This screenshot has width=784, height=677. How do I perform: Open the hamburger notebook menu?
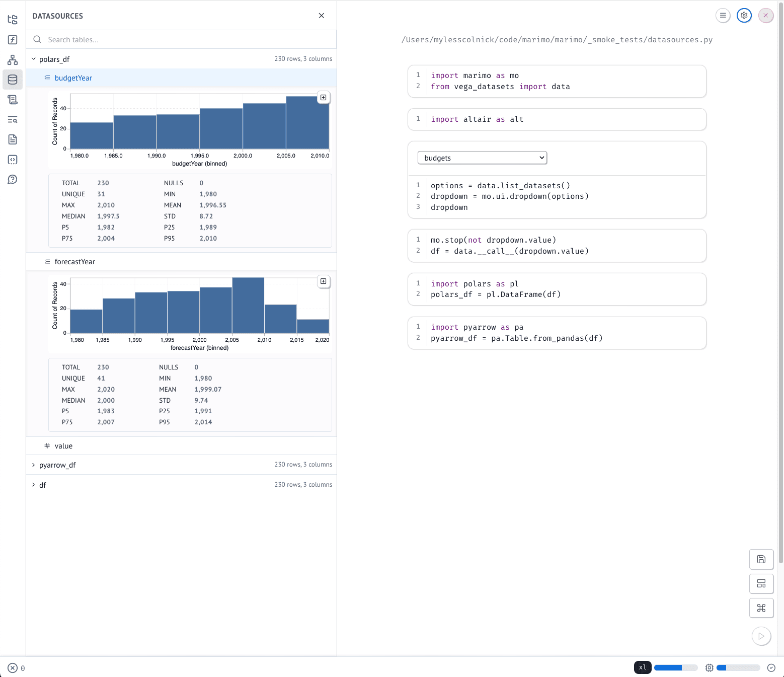[723, 16]
